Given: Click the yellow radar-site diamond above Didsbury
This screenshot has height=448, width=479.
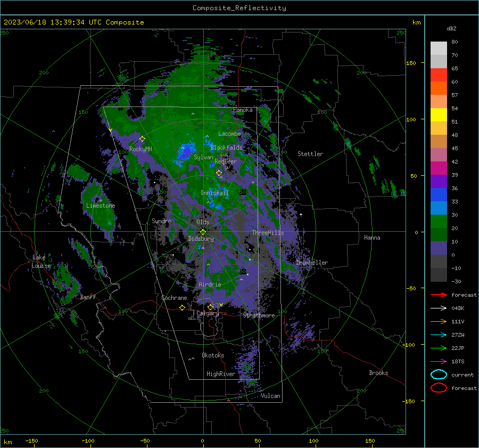Looking at the screenshot, I should [203, 232].
